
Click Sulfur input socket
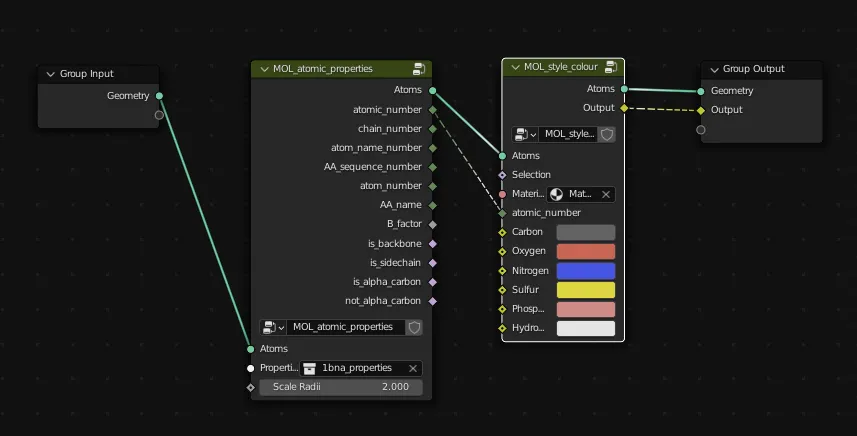click(x=502, y=290)
